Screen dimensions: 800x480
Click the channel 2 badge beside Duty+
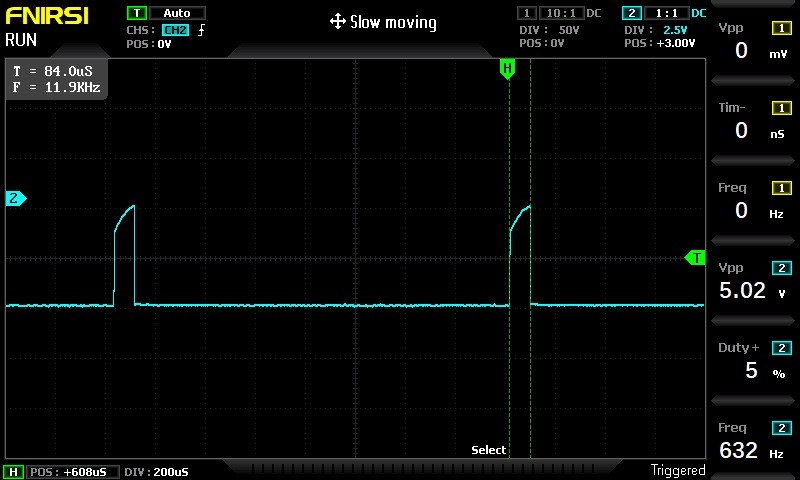(x=782, y=348)
